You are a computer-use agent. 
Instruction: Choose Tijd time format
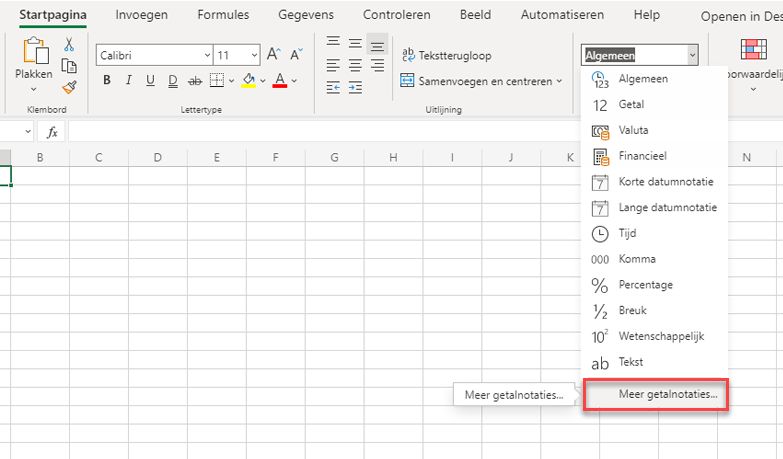tap(654, 233)
